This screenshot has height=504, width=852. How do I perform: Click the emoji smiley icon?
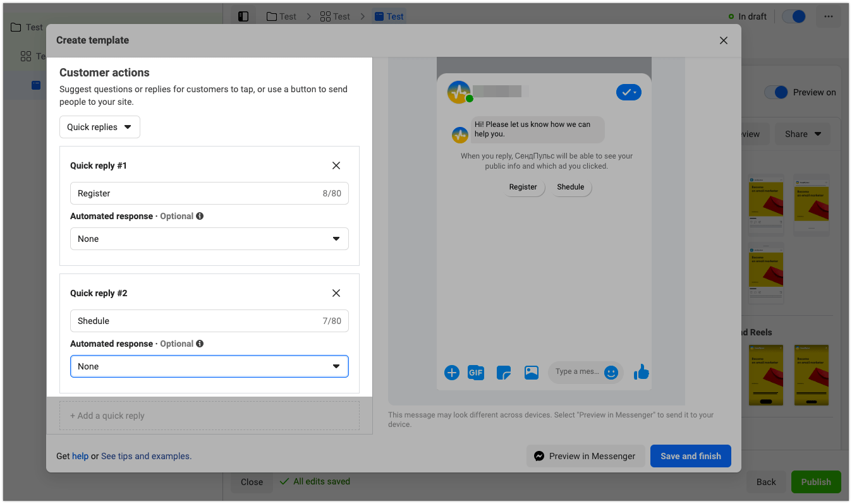click(x=611, y=373)
